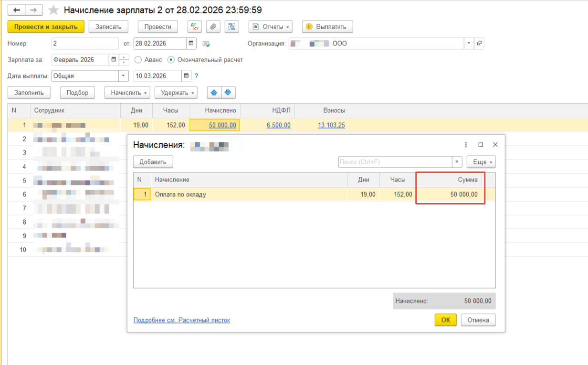
Task: Select the Аванс radio option
Action: point(148,60)
